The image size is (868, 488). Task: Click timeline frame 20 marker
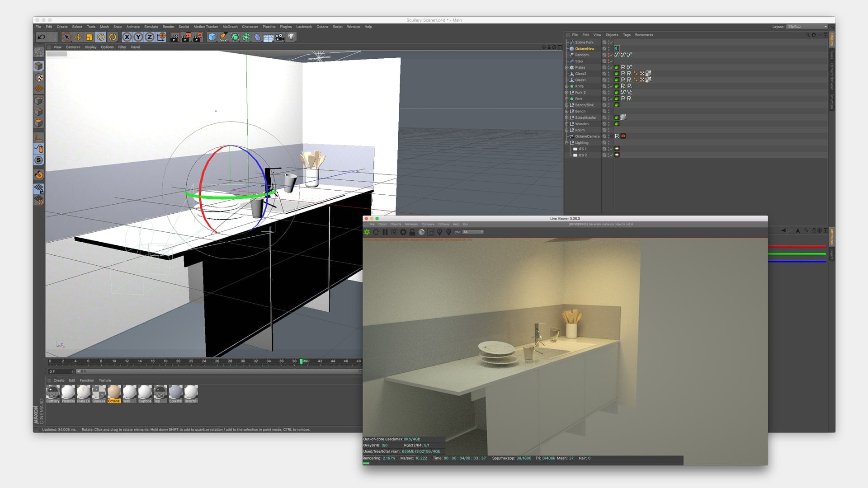click(178, 361)
